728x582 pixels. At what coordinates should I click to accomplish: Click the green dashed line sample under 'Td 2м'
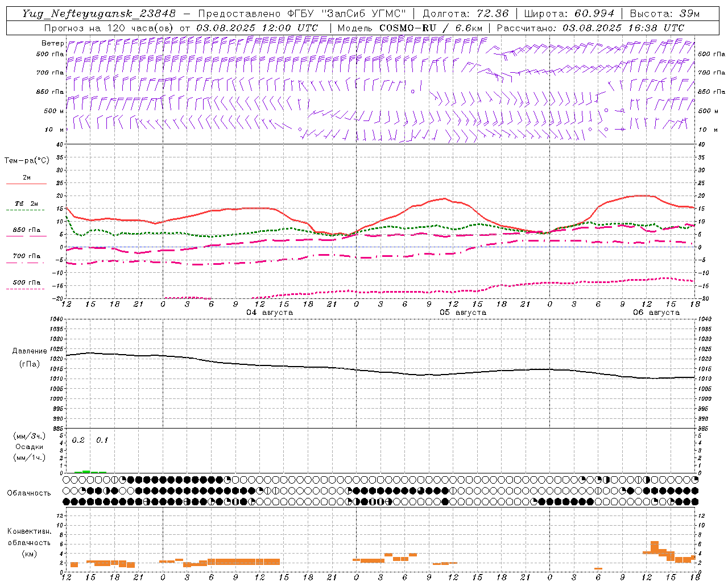tap(26, 210)
